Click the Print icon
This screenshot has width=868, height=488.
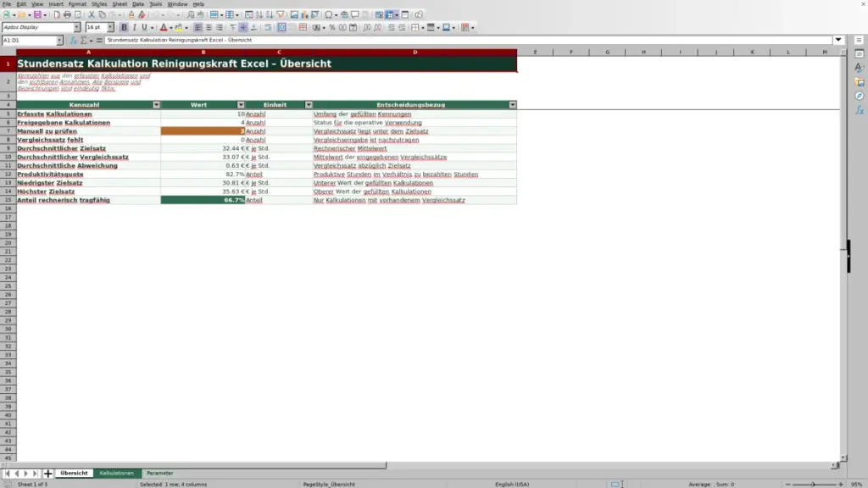pos(67,14)
